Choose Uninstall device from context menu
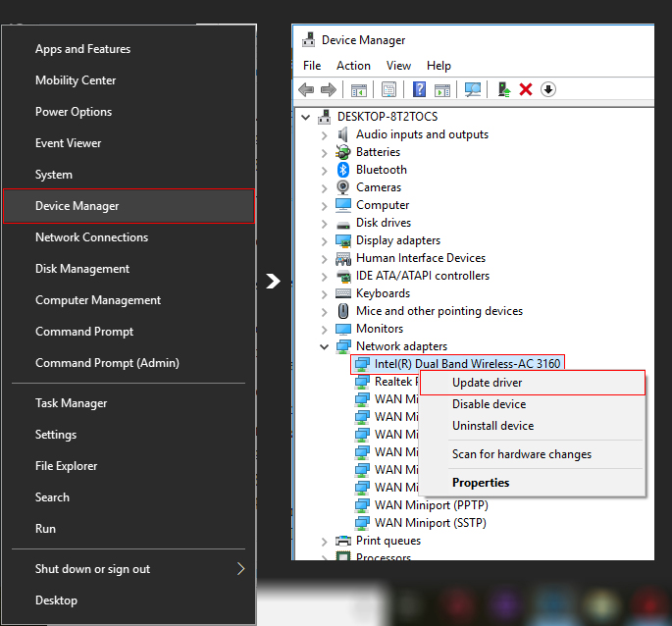 [x=533, y=426]
